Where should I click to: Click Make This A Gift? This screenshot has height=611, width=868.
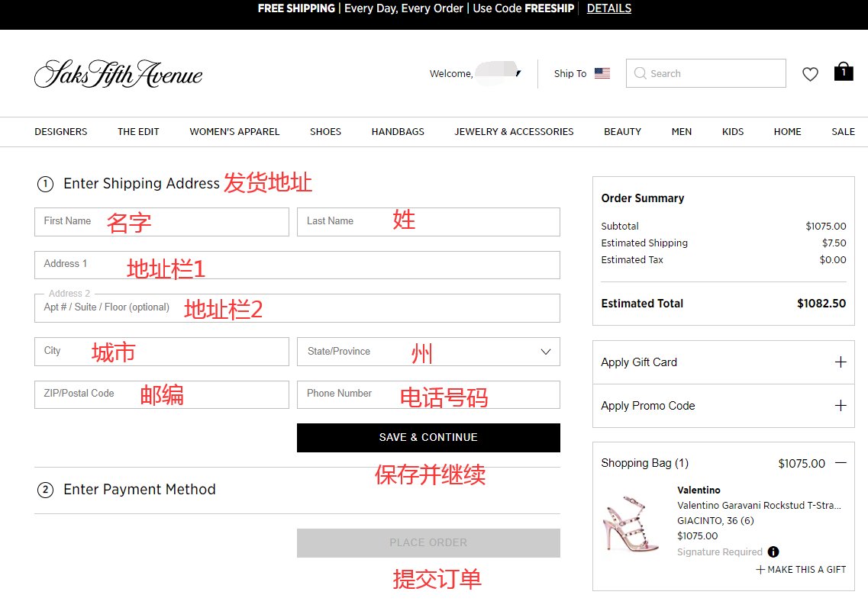(x=801, y=570)
